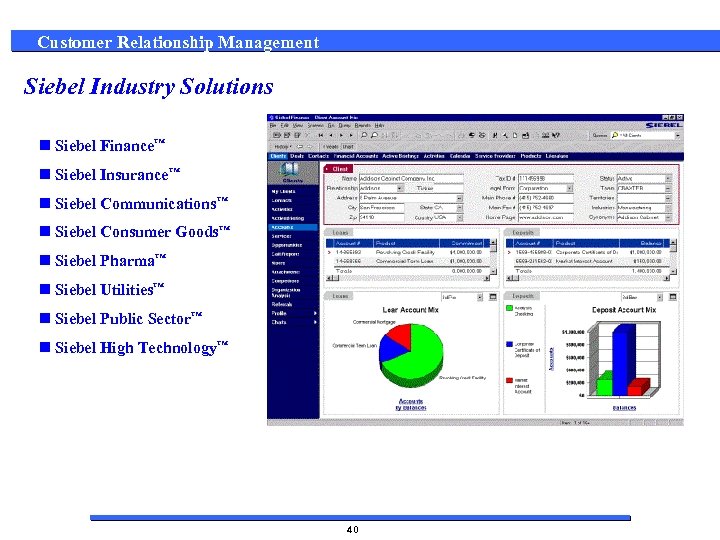Open the View menu
720x540 pixels.
coord(298,125)
